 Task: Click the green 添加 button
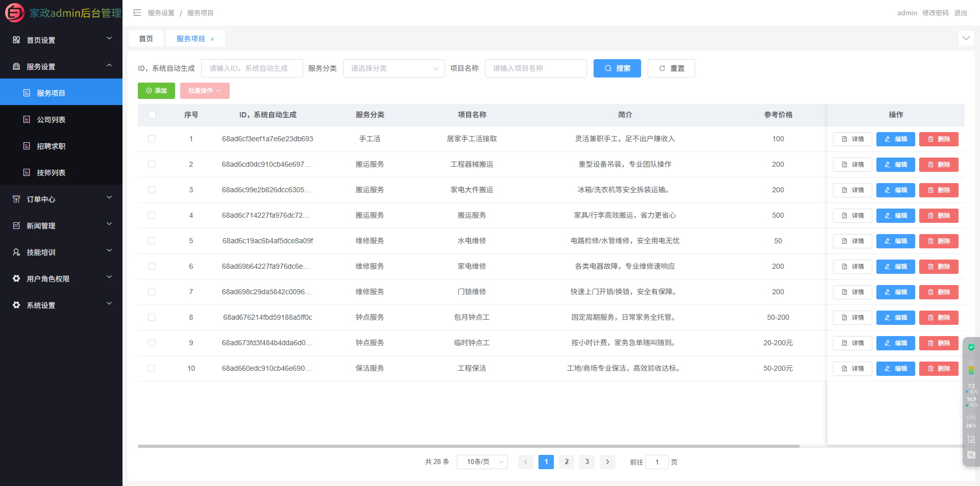click(156, 91)
